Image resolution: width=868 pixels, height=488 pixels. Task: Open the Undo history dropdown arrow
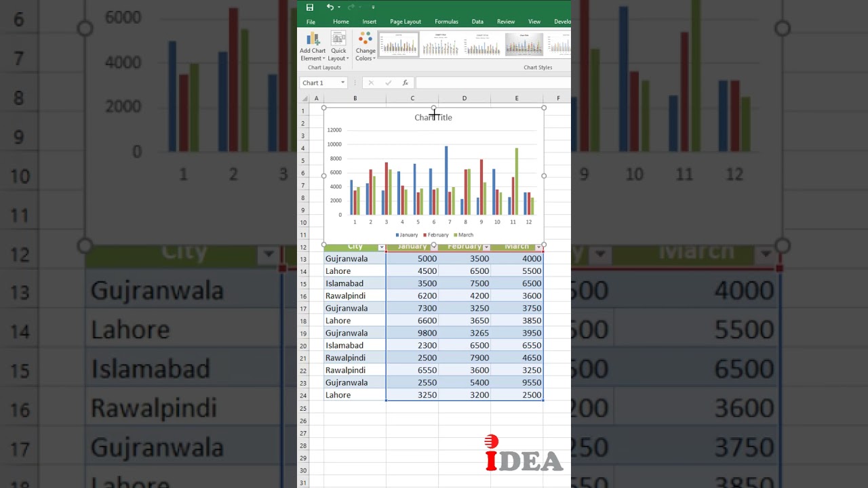click(x=339, y=7)
